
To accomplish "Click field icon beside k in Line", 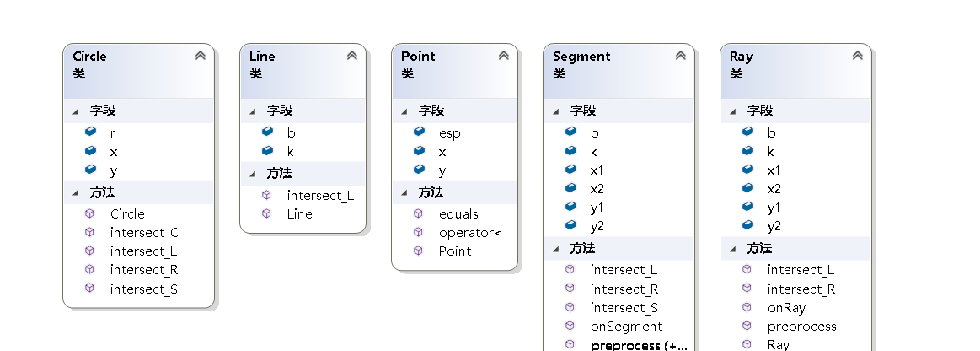I will click(267, 151).
